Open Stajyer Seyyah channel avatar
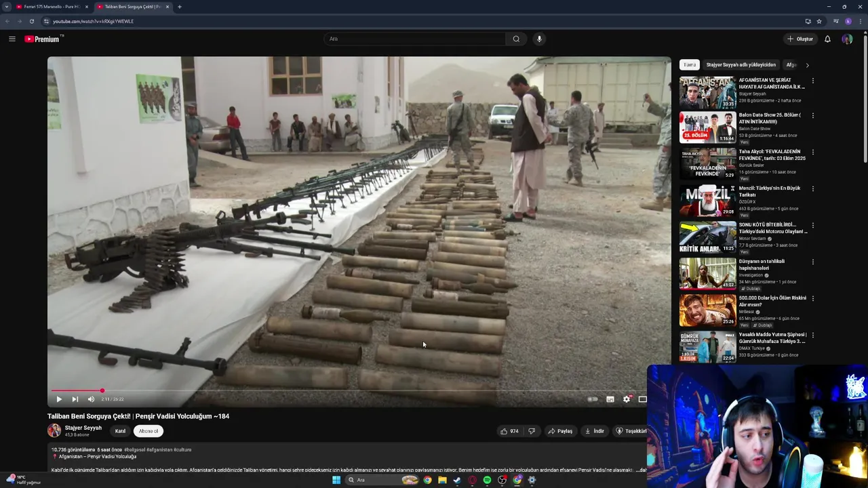The height and width of the screenshot is (488, 868). tap(54, 430)
